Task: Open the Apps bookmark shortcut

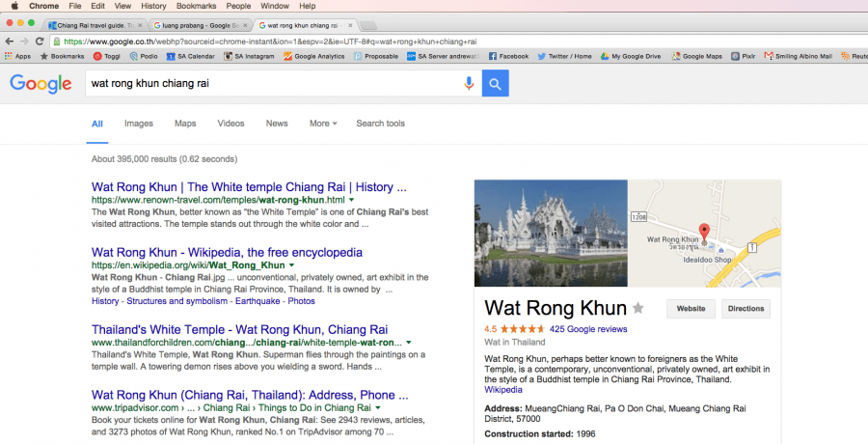Action: coord(17,56)
